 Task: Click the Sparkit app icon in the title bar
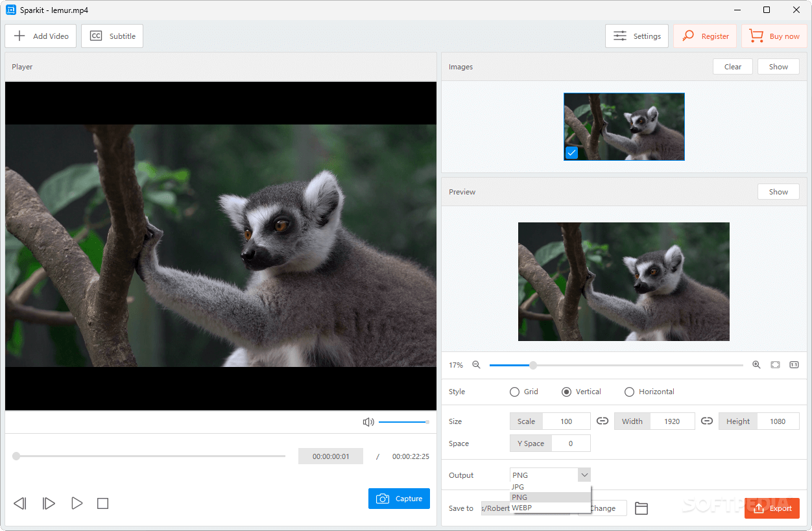coord(10,10)
